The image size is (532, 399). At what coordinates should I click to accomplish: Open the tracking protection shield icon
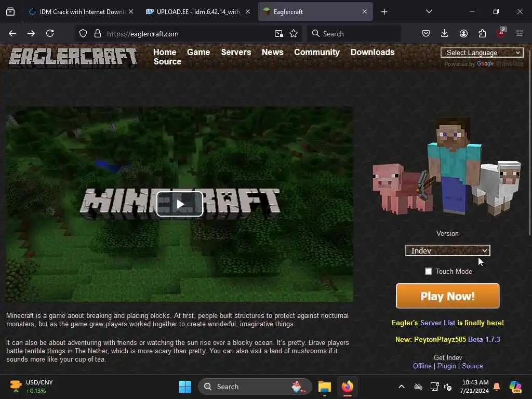point(83,34)
